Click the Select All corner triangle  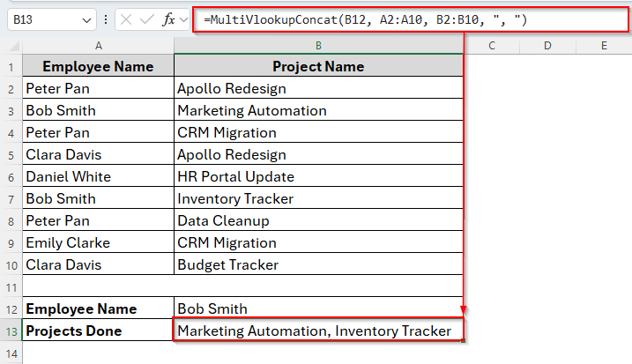pos(11,45)
